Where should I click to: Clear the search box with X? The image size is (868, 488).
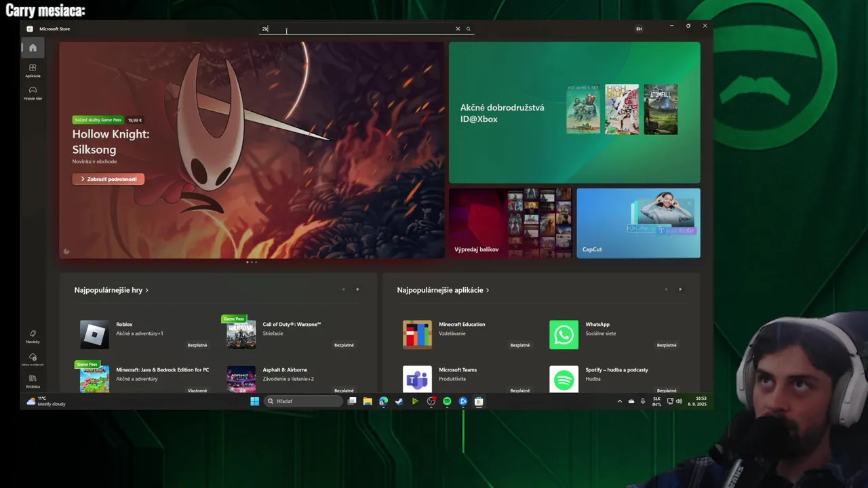[458, 28]
